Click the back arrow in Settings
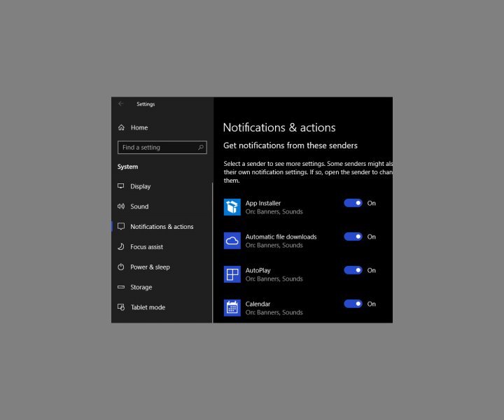The width and height of the screenshot is (504, 420). 121,104
